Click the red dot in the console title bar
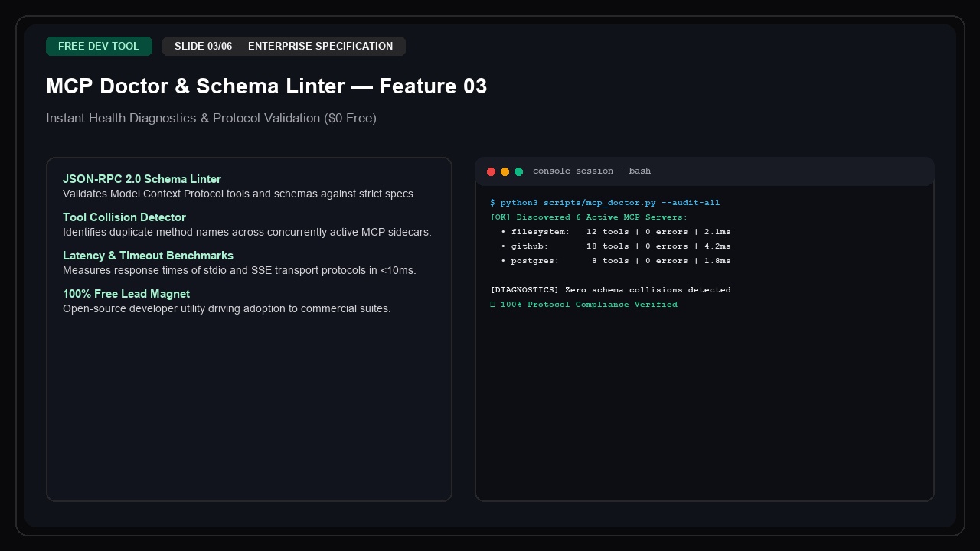980x551 pixels. point(492,171)
